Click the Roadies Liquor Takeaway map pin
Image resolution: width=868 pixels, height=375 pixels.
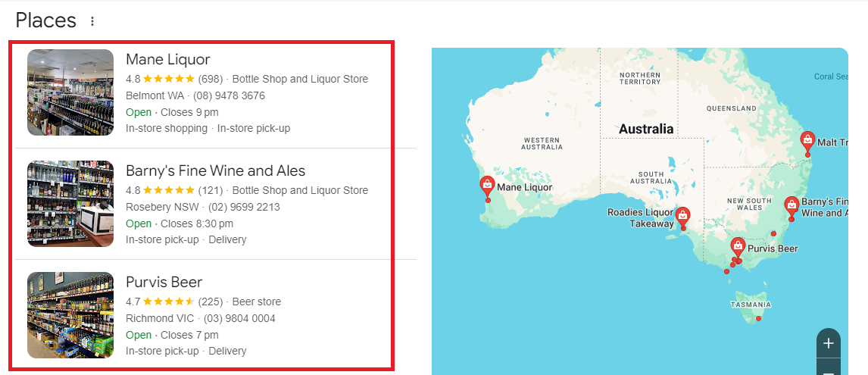pos(682,216)
